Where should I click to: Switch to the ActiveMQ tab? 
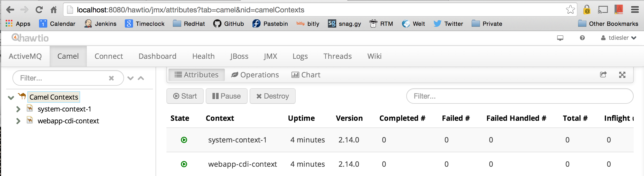point(25,56)
